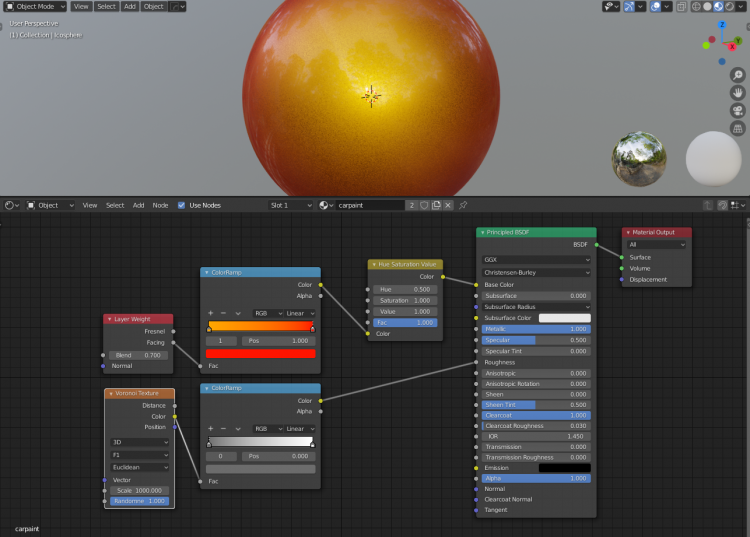Screen dimensions: 750x537
Task: Open the Node menu in shader editor
Action: point(160,205)
